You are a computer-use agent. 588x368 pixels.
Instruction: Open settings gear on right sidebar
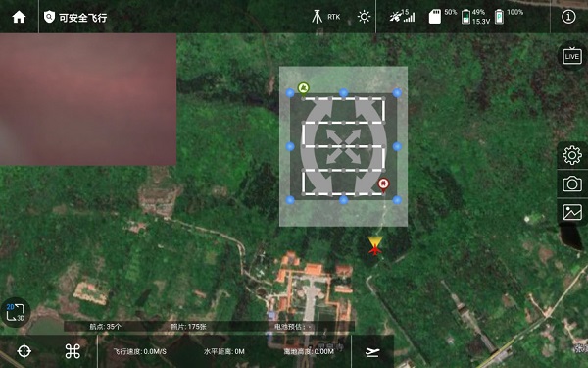[572, 155]
